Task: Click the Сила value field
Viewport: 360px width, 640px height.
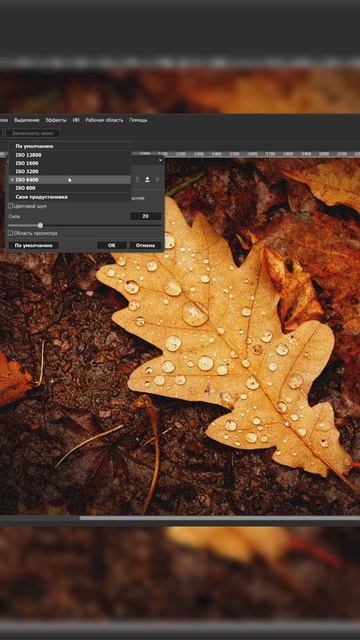Action: (x=145, y=216)
